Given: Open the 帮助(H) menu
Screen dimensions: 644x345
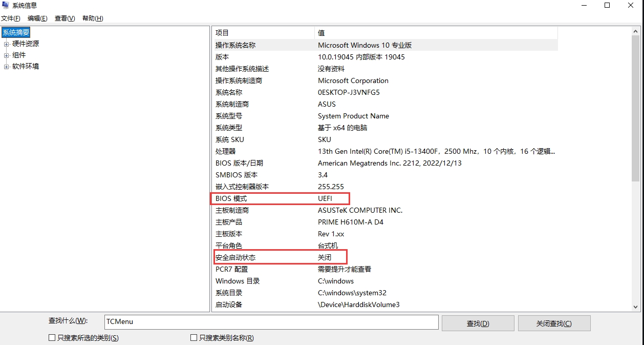Looking at the screenshot, I should [93, 18].
